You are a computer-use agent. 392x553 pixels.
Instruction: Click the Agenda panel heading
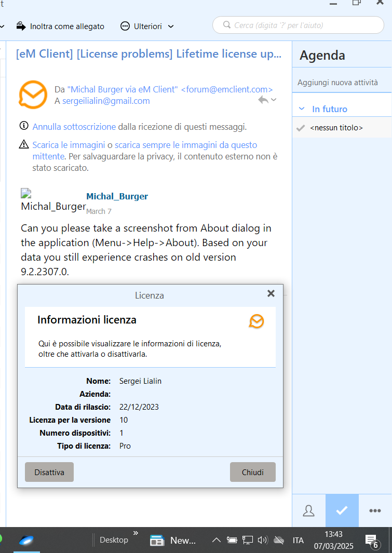click(x=322, y=56)
